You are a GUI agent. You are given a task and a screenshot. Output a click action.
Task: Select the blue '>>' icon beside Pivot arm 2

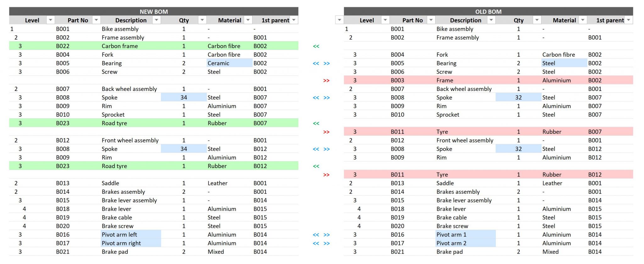pos(326,243)
